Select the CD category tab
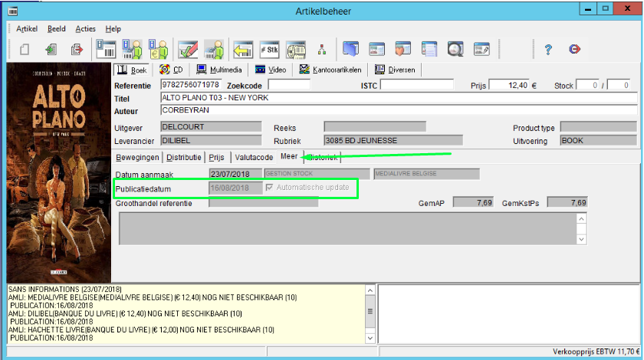 click(x=171, y=70)
